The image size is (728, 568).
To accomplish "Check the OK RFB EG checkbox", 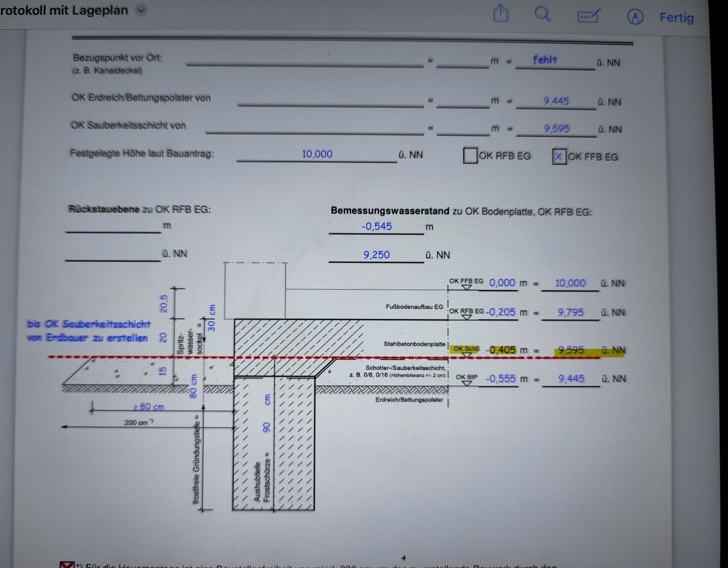I will point(470,155).
